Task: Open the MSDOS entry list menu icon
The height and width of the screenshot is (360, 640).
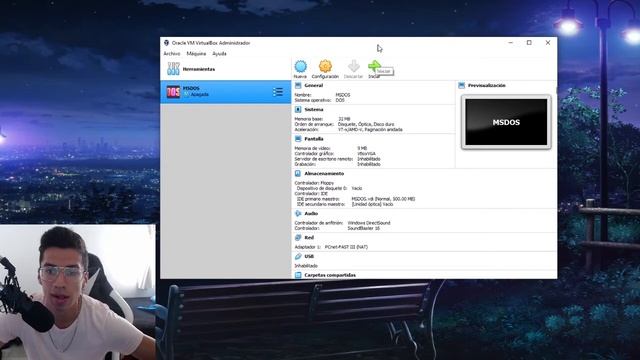Action: 278,92
